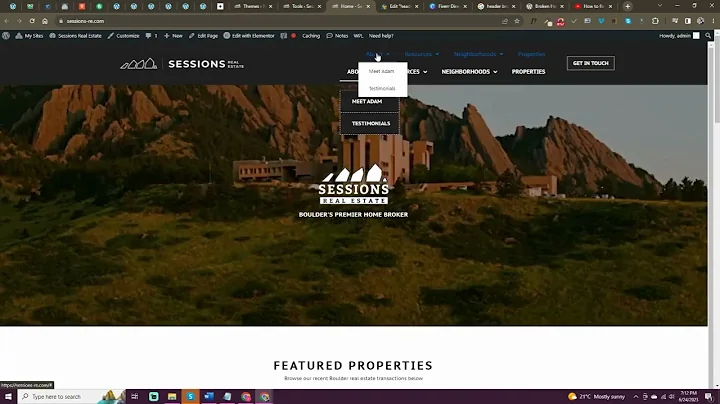Image resolution: width=720 pixels, height=404 pixels.
Task: Click the fonts 'f?' extension icon
Action: 533,21
